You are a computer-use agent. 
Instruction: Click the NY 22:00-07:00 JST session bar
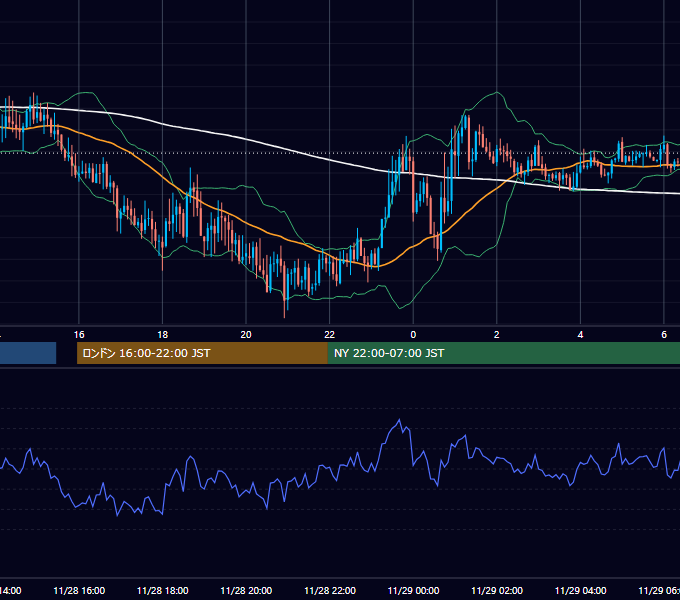(503, 353)
